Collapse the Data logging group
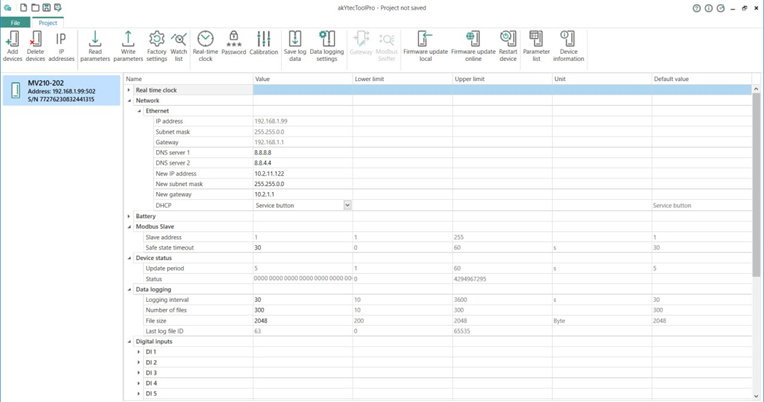Image resolution: width=764 pixels, height=402 pixels. click(x=129, y=289)
